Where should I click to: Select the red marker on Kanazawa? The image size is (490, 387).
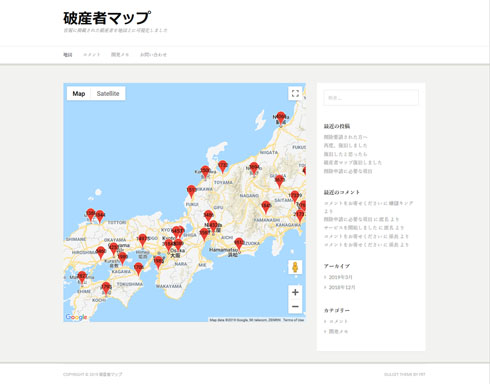205,173
